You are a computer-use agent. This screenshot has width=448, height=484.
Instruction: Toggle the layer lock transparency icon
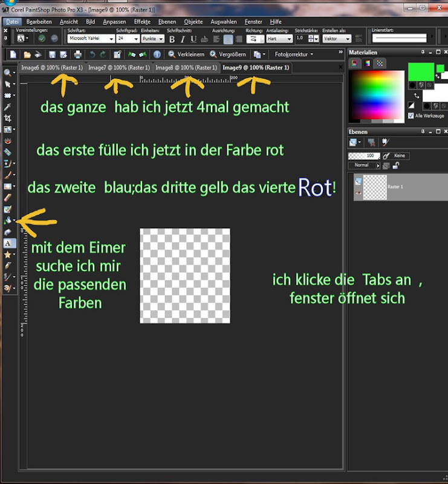(395, 166)
